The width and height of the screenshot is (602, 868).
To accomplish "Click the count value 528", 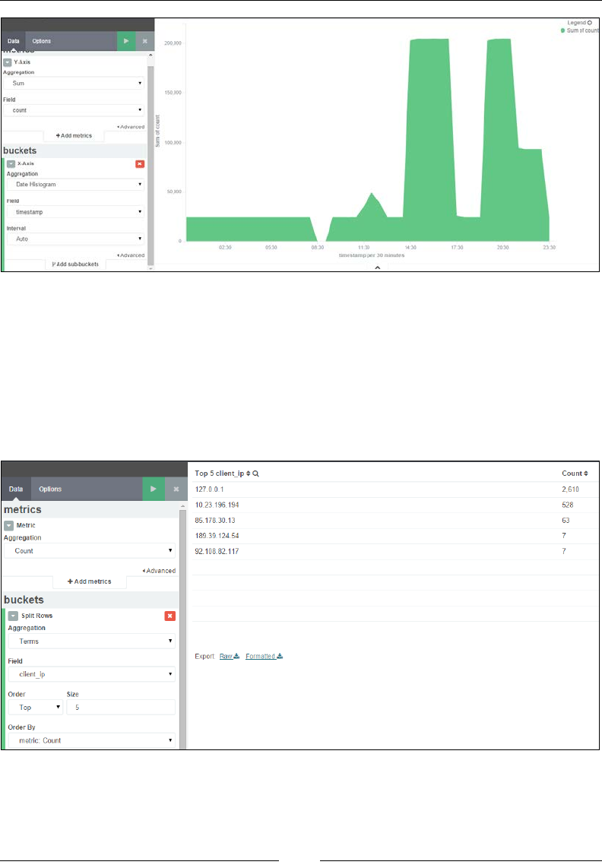I will pyautogui.click(x=568, y=505).
